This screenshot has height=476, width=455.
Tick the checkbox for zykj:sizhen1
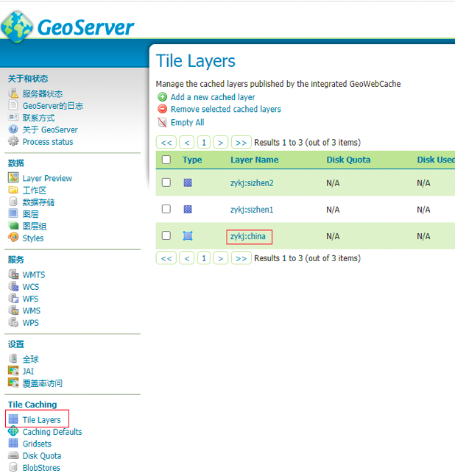point(166,209)
